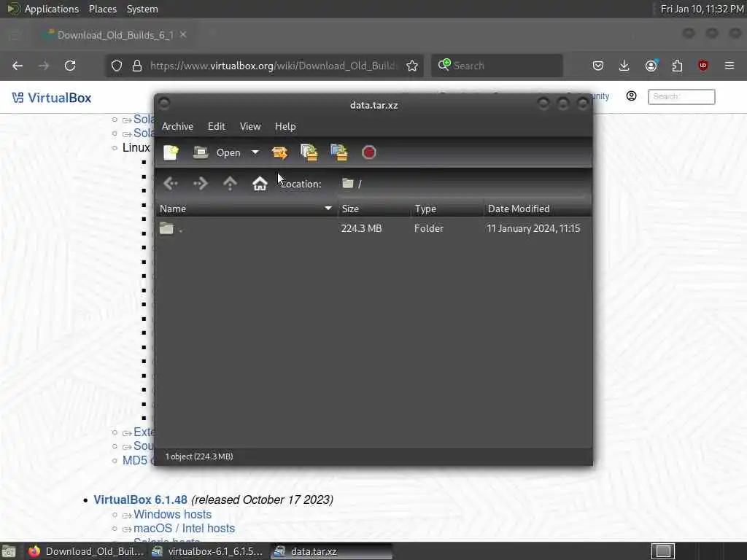The image size is (747, 560).
Task: Click the clock showing Fri Jan 10
Action: click(x=702, y=9)
